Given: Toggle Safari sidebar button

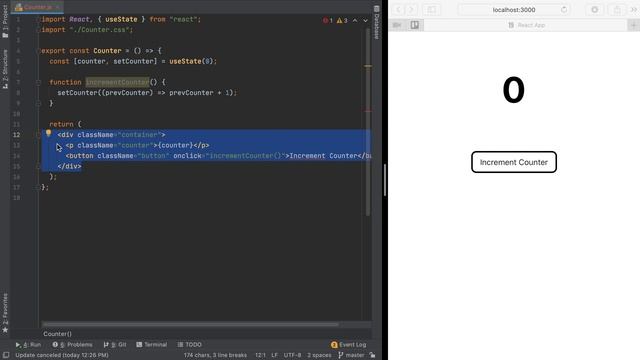Looking at the screenshot, I should (431, 9).
